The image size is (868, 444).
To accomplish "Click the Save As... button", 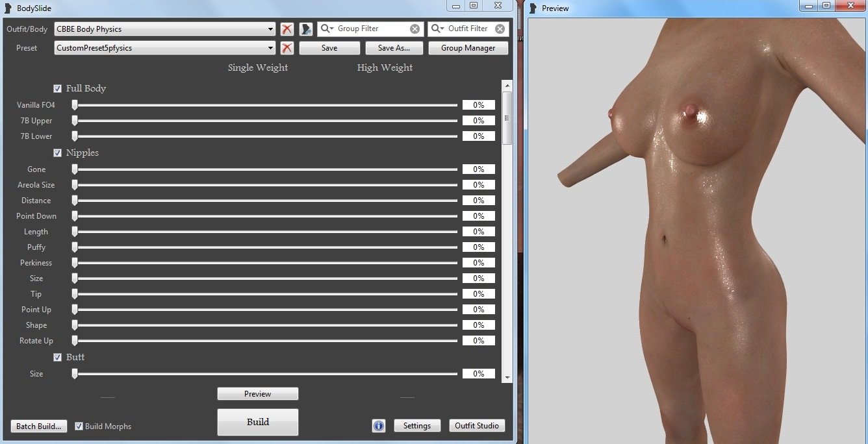I will pyautogui.click(x=394, y=48).
